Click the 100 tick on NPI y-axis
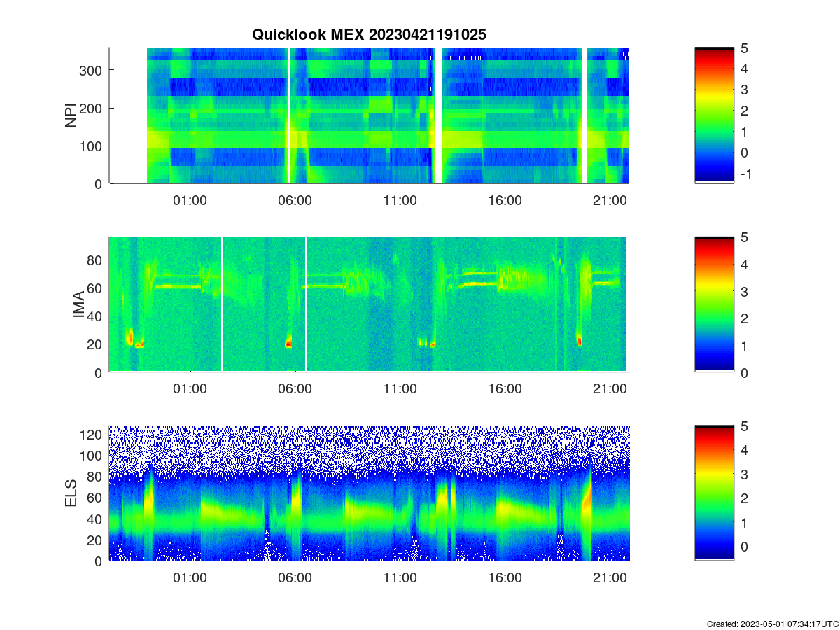 coord(91,146)
